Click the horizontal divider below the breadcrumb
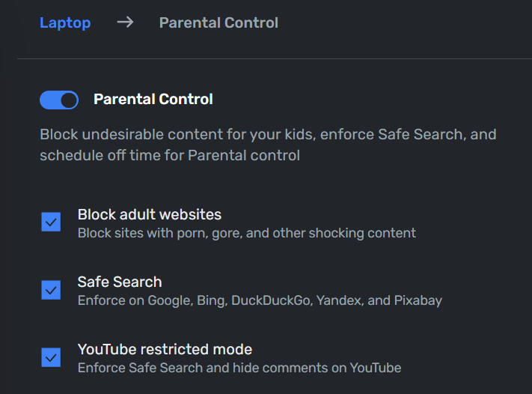The image size is (532, 394). pyautogui.click(x=274, y=58)
